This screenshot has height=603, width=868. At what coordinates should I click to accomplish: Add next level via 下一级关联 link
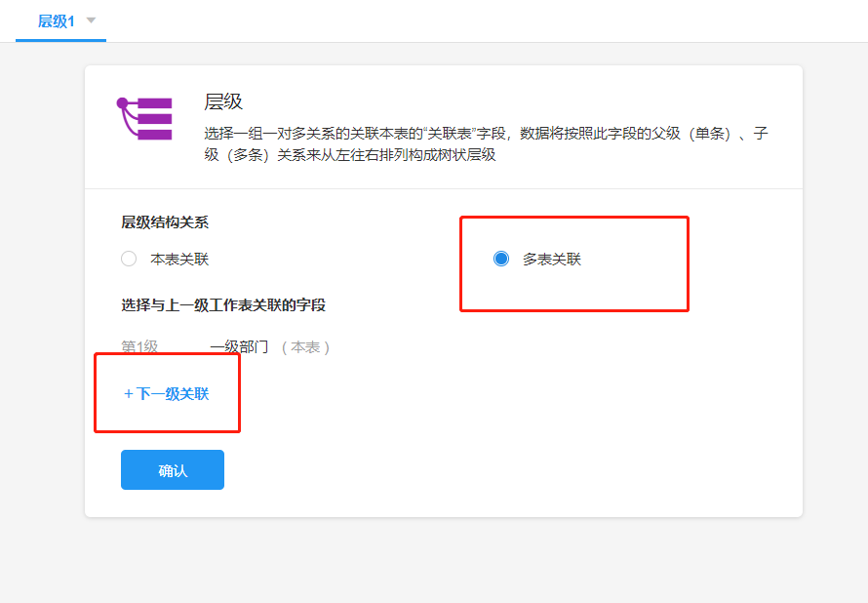pos(173,394)
